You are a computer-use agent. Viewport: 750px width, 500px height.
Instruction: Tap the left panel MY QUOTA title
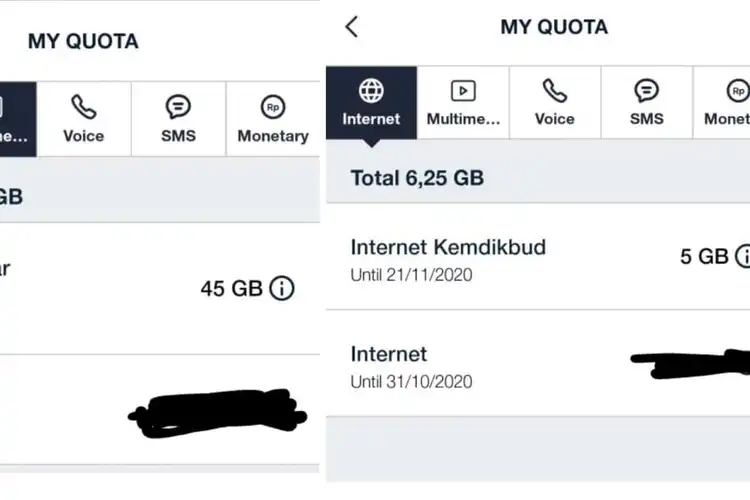(83, 41)
